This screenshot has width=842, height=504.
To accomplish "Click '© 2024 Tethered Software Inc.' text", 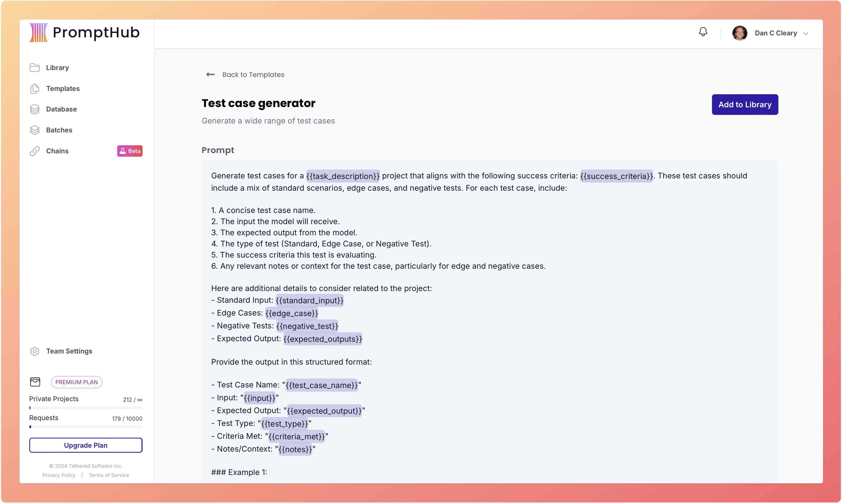I will click(x=86, y=466).
